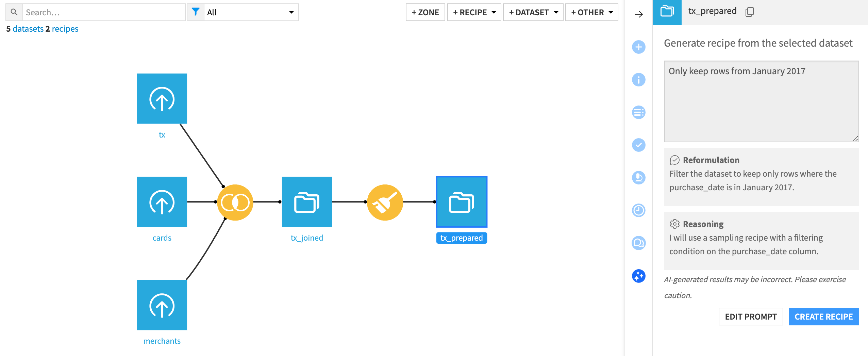
Task: Copy the tx_prepared dataset name
Action: click(x=750, y=12)
